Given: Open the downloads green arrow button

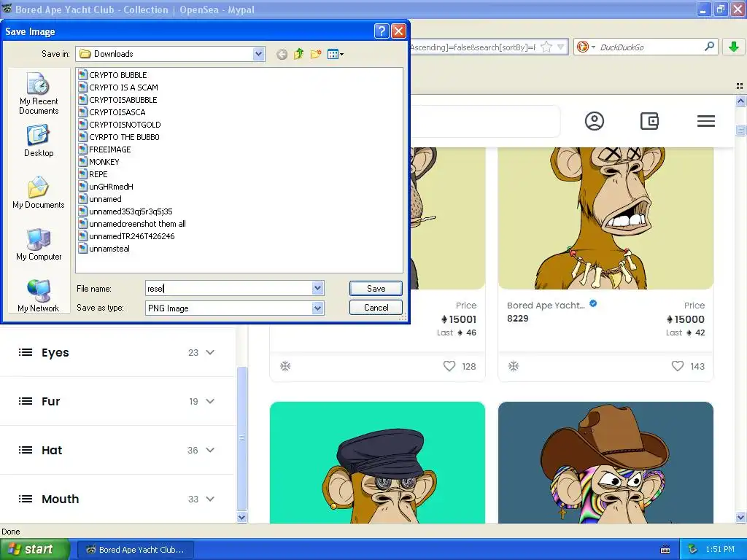Looking at the screenshot, I should coord(734,47).
